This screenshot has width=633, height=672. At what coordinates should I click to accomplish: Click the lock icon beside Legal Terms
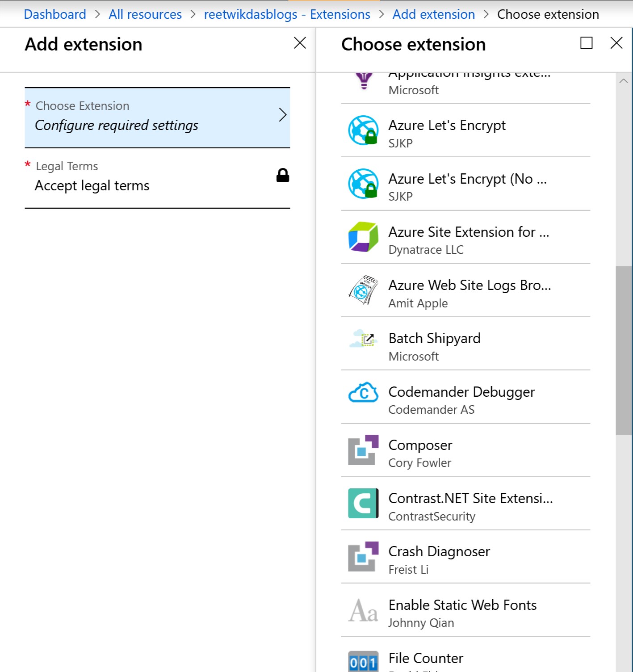pos(283,176)
